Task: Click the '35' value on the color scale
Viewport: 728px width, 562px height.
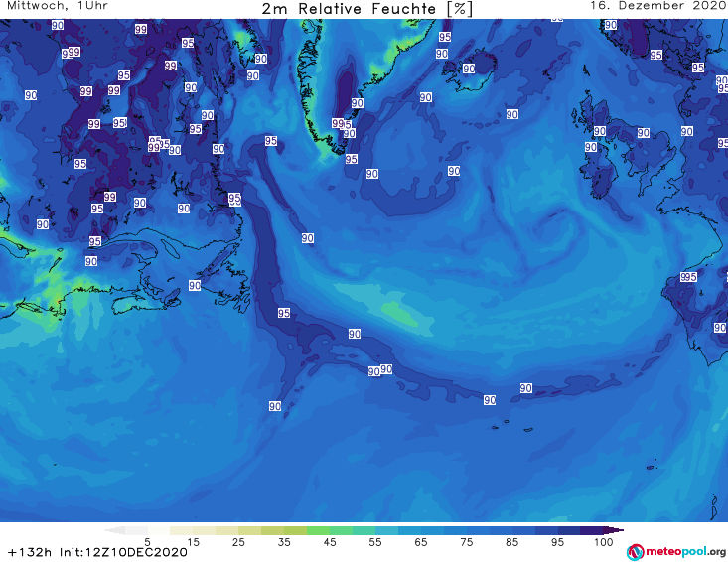Action: pos(284,542)
